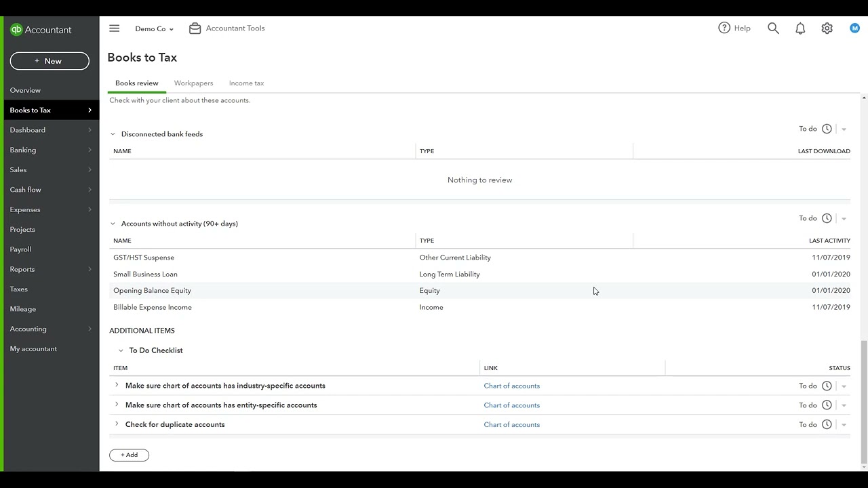Open Accountant Tools briefcase icon
868x488 pixels.
(x=195, y=28)
